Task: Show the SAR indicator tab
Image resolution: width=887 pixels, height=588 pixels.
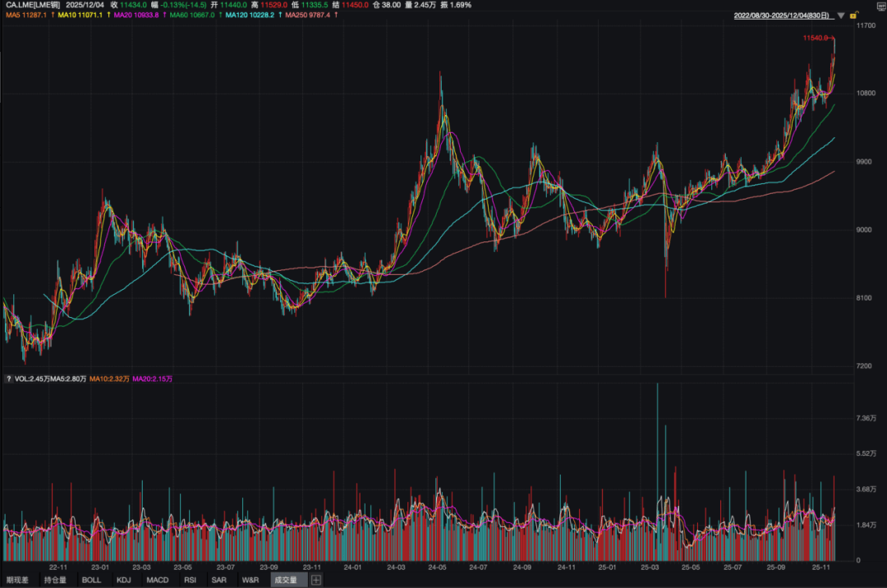Action: coord(218,580)
